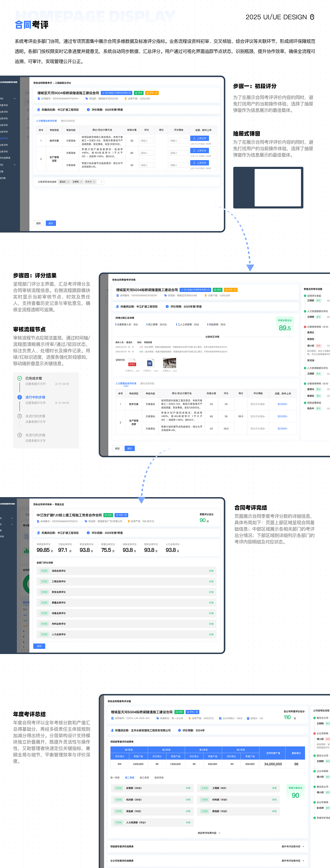Click orange 劳务Ⅰ型 tag in first drawer
This screenshot has height=868, width=330.
pos(152,93)
